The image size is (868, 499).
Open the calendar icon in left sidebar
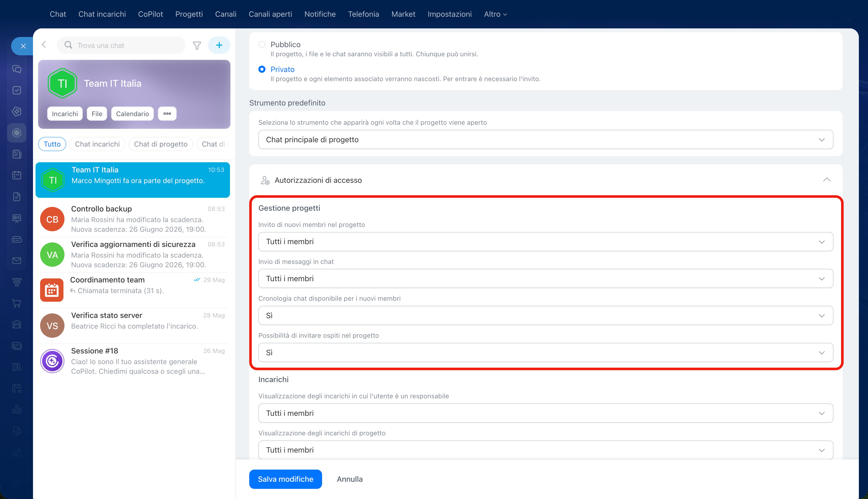[17, 175]
